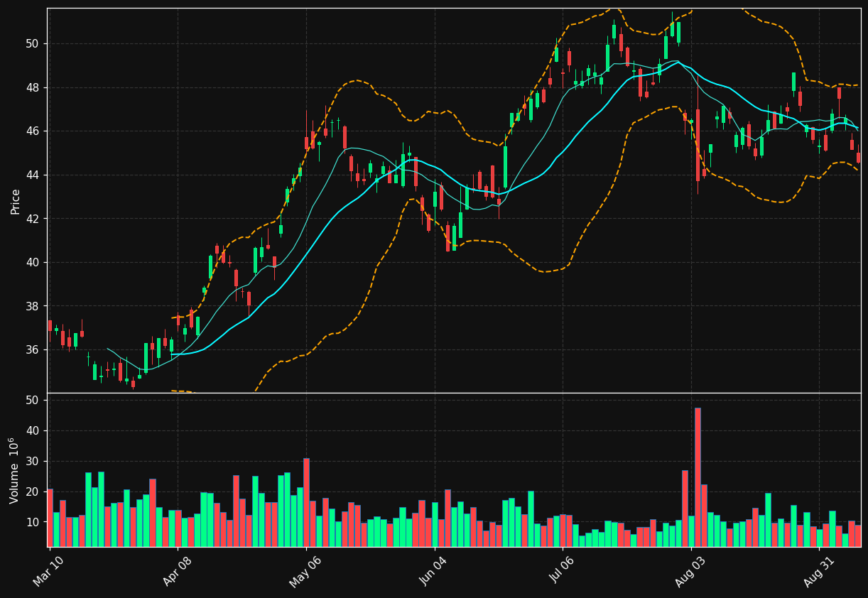The width and height of the screenshot is (868, 598).
Task: Click the Jun 04 date label
Action: 433,571
